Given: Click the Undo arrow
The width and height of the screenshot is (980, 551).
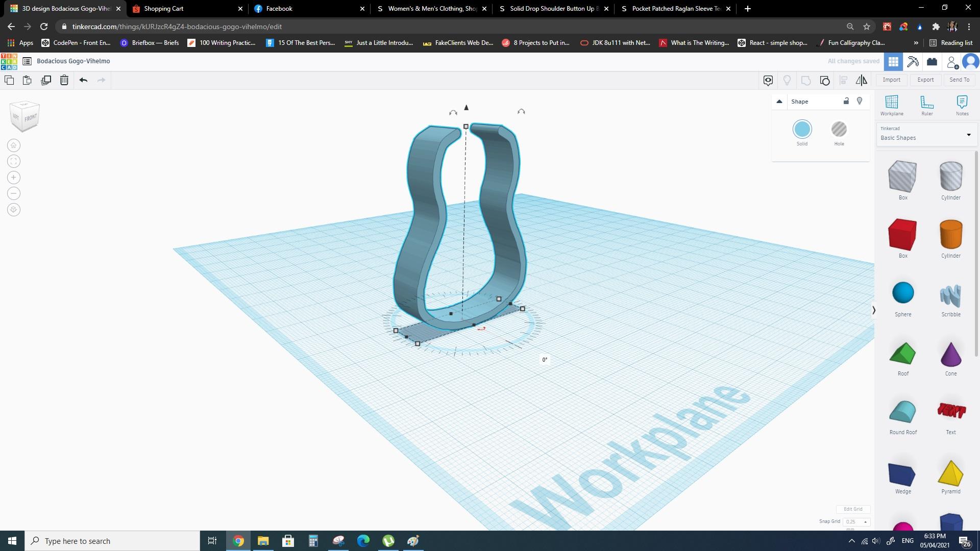Looking at the screenshot, I should (83, 80).
